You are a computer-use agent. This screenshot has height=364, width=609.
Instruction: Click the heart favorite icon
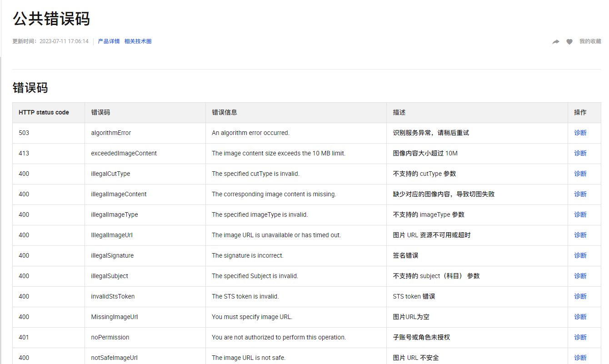click(569, 42)
